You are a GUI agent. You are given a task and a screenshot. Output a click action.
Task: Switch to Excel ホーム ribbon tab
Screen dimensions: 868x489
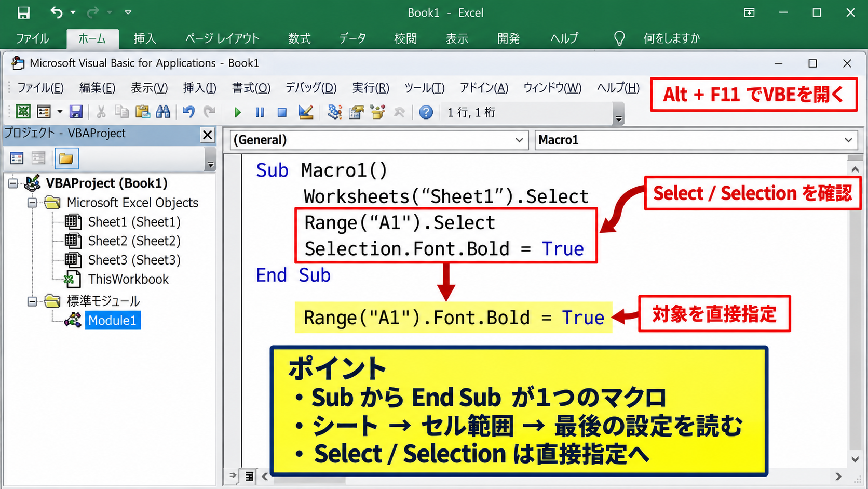click(x=92, y=38)
